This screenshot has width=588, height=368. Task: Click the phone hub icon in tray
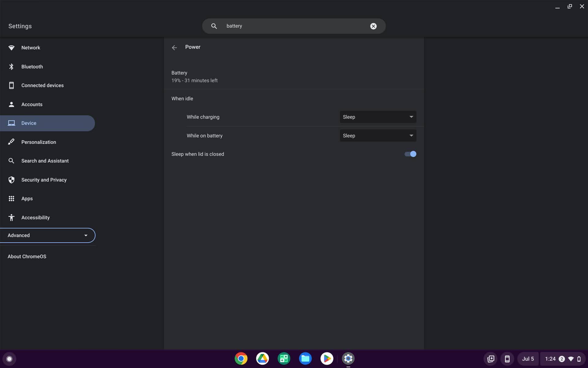507,359
